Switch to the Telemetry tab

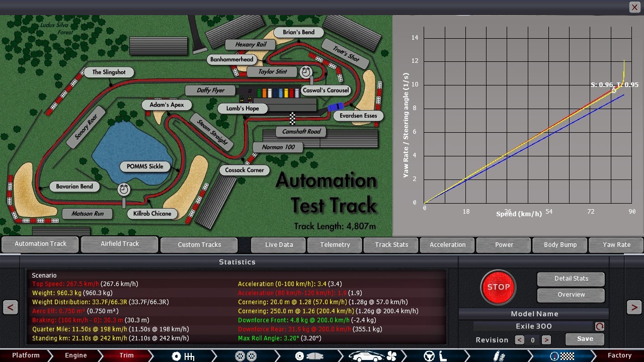[335, 245]
